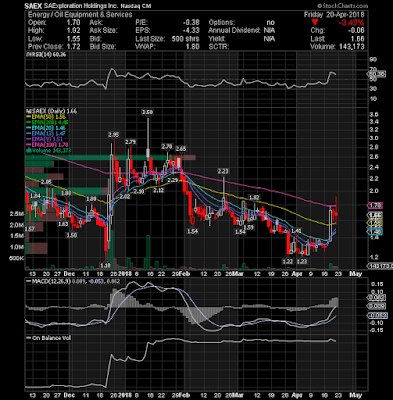Click the 3.50 peak price label
Screen dimensions: 393x400
[x=147, y=112]
